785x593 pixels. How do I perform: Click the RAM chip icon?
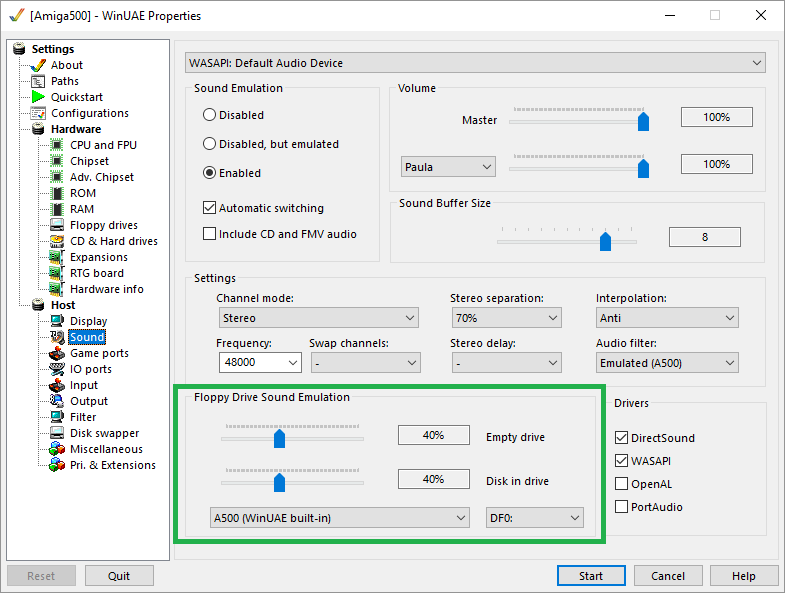point(58,209)
